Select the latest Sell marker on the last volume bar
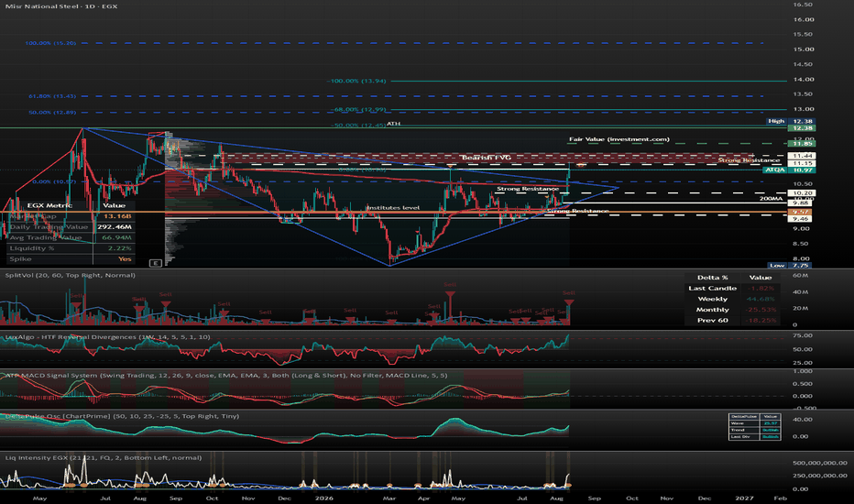 coord(569,301)
